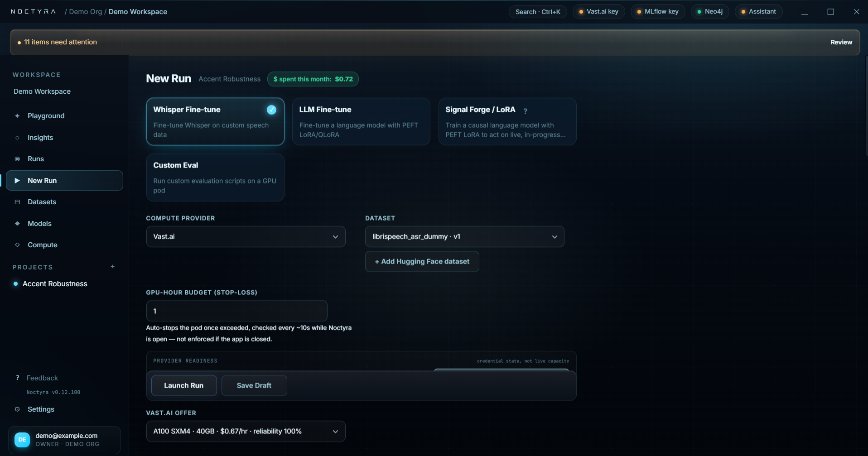Navigate to the Models page label
The width and height of the screenshot is (868, 456).
tap(39, 224)
